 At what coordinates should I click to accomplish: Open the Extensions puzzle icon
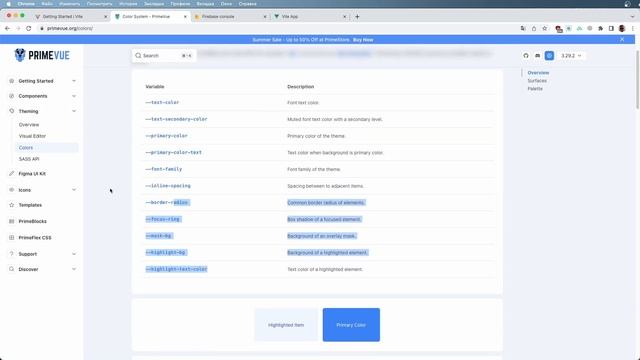[x=600, y=28]
